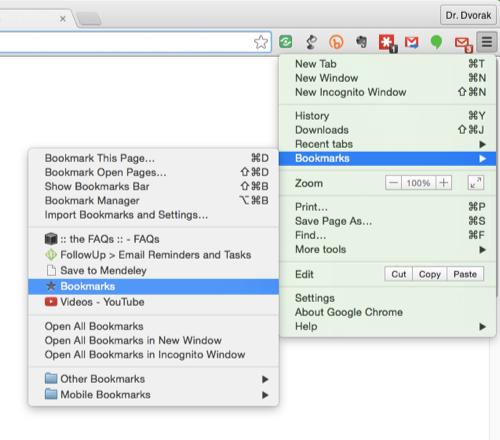Expand the More tools submenu
Image resolution: width=500 pixels, height=440 pixels.
[387, 249]
